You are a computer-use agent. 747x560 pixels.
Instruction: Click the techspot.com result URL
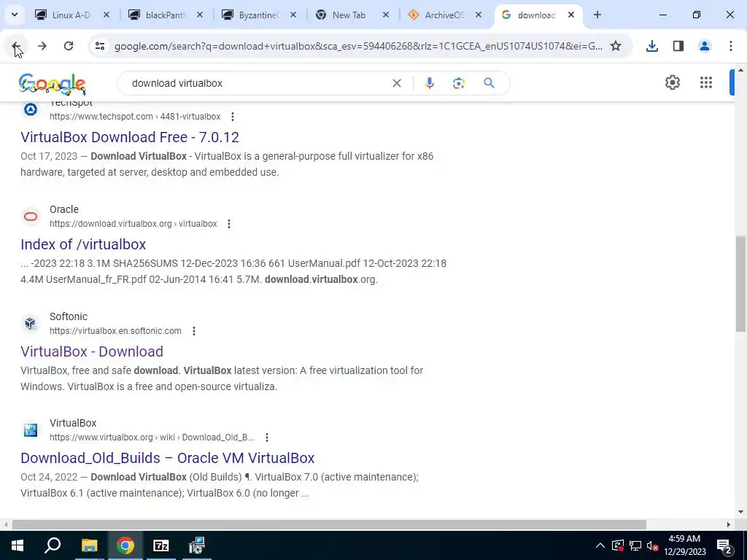pyautogui.click(x=135, y=117)
